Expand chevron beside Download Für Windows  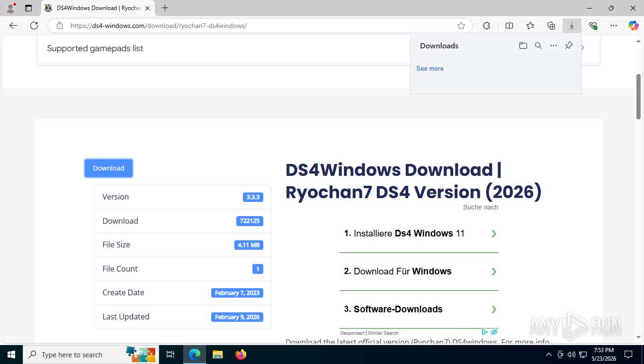pos(494,271)
